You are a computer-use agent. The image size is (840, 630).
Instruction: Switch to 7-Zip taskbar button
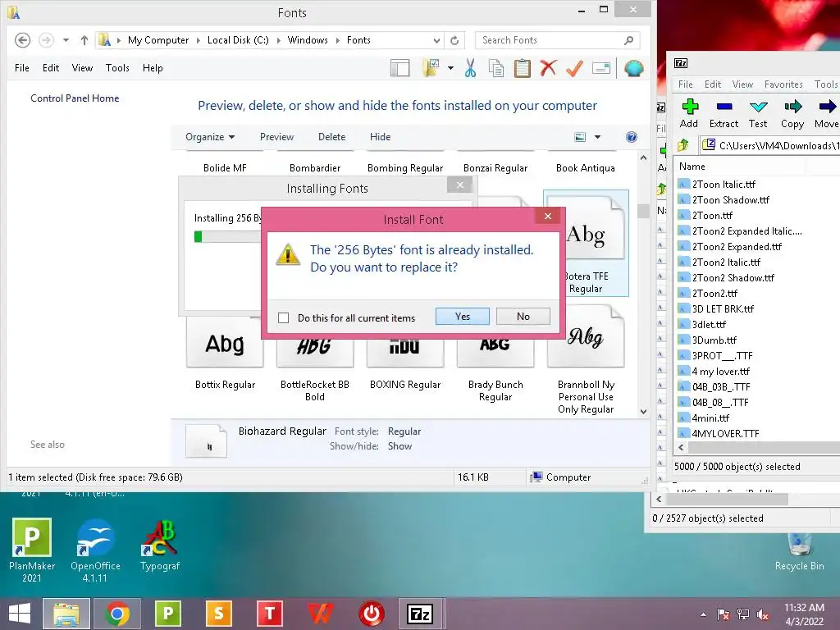tap(421, 614)
